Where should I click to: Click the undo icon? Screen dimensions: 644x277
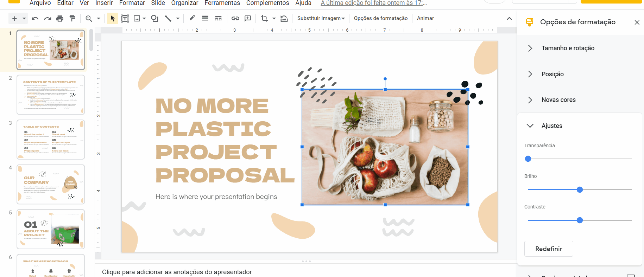(35, 18)
